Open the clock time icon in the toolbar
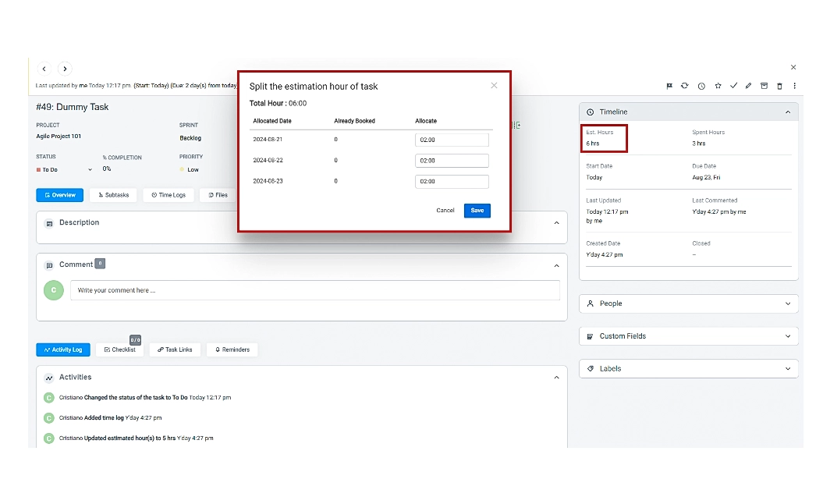 [x=701, y=86]
